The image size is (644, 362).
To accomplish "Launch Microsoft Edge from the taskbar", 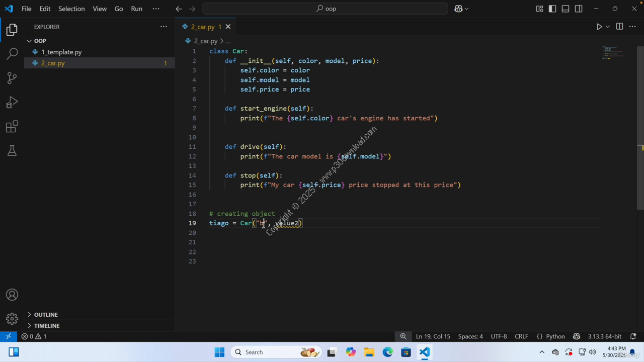I will click(x=387, y=352).
